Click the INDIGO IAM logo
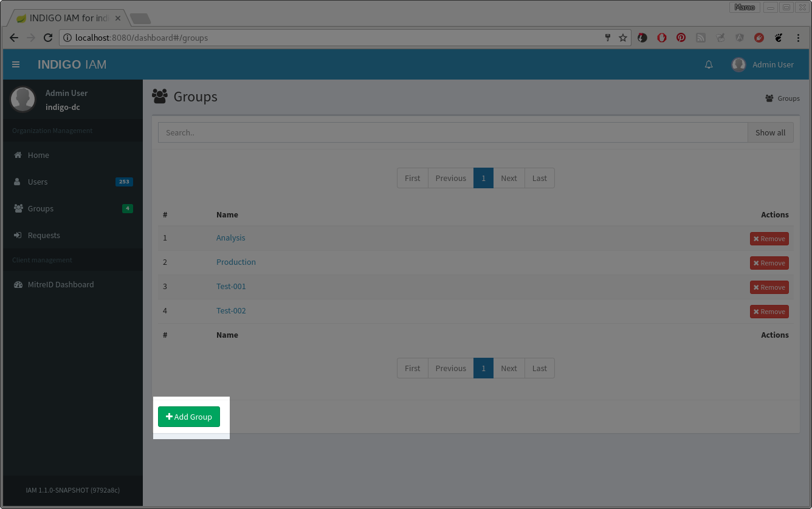812x509 pixels. tap(72, 64)
